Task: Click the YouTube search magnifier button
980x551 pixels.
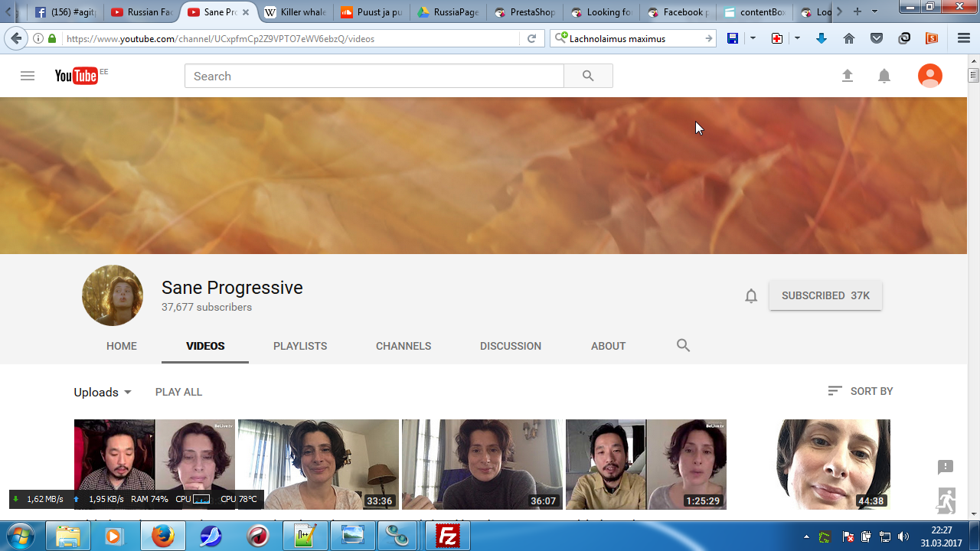Action: pos(588,76)
